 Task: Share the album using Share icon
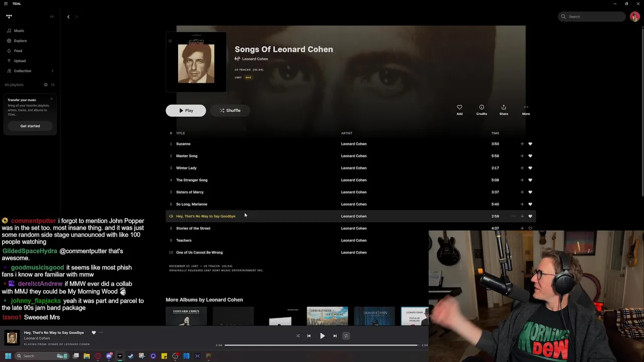pyautogui.click(x=504, y=110)
